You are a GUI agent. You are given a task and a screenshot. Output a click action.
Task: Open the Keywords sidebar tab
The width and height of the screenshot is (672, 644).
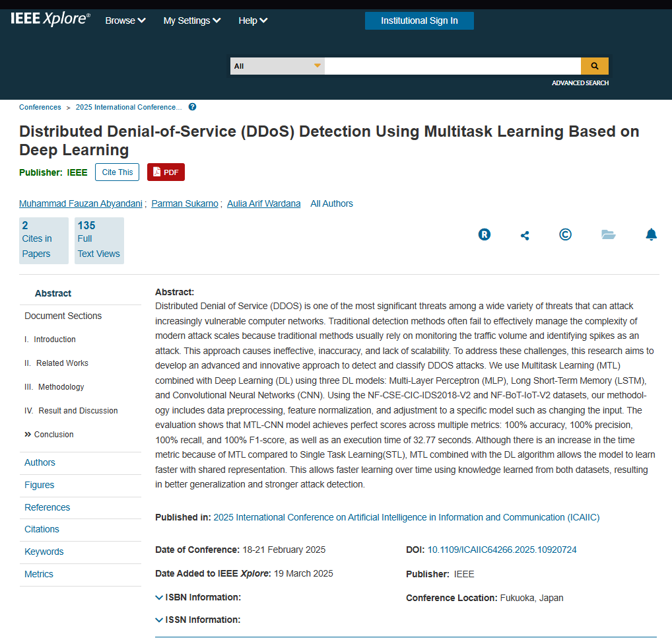44,552
